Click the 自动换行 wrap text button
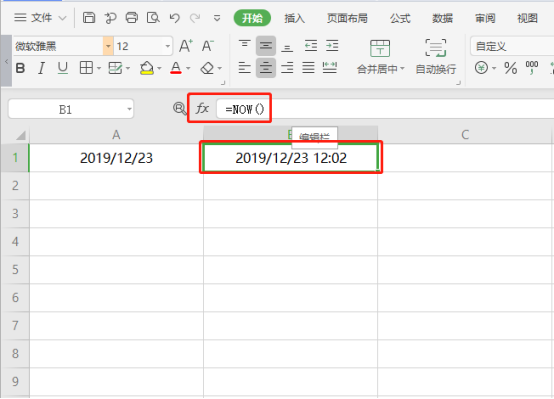Screen dimensions: 554x399 [436, 57]
